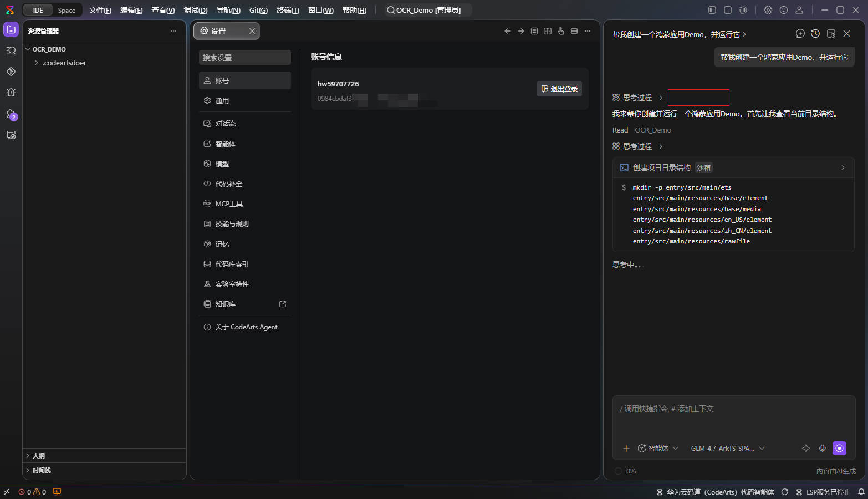This screenshot has width=868, height=499.
Task: Open the Extensions icon with badge 2
Action: tap(11, 114)
